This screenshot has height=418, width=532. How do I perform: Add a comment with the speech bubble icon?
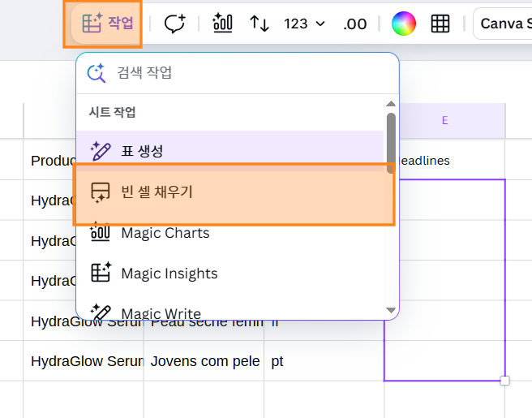(x=174, y=24)
